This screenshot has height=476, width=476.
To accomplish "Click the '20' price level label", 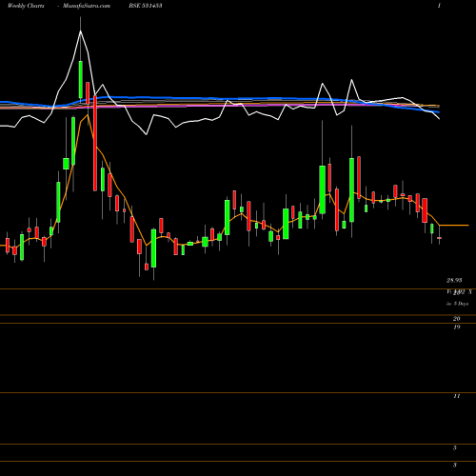I will (457, 319).
